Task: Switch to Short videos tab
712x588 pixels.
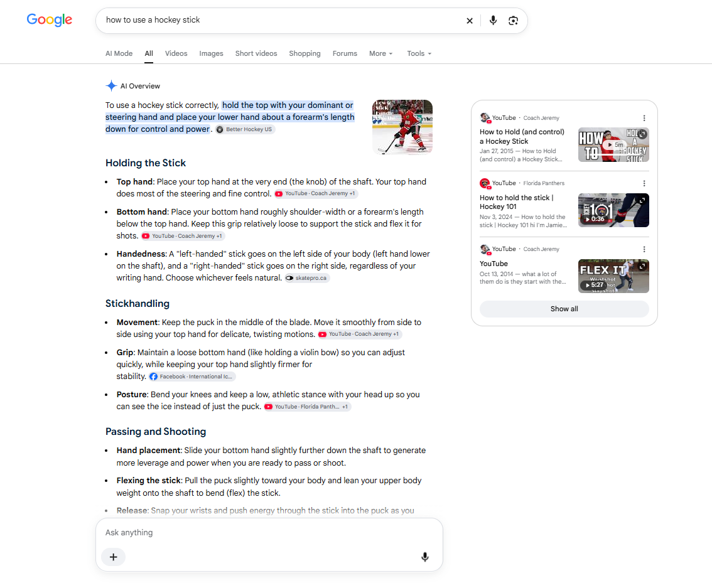Action: 256,53
